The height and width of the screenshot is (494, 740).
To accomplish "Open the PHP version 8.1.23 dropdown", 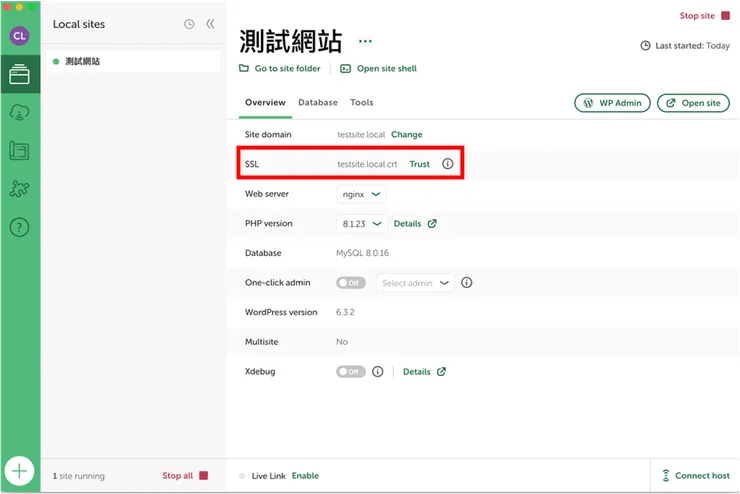I will point(362,224).
